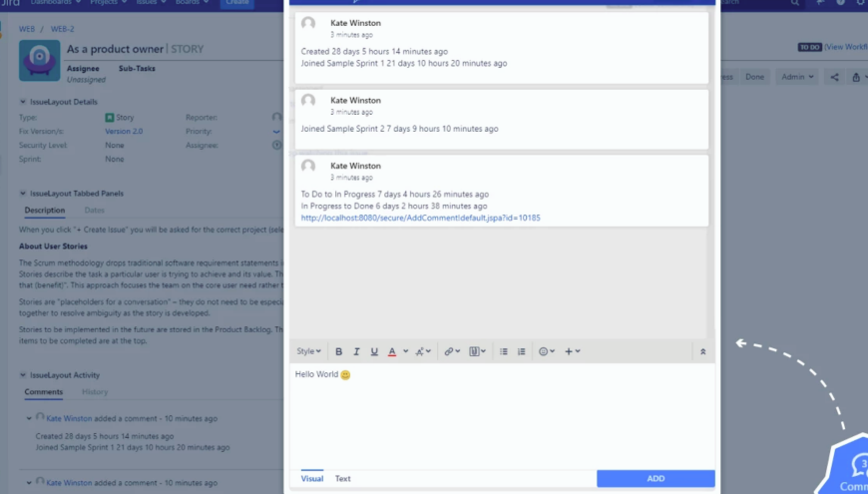Open Kate Winston profile from first activity comment

point(69,419)
